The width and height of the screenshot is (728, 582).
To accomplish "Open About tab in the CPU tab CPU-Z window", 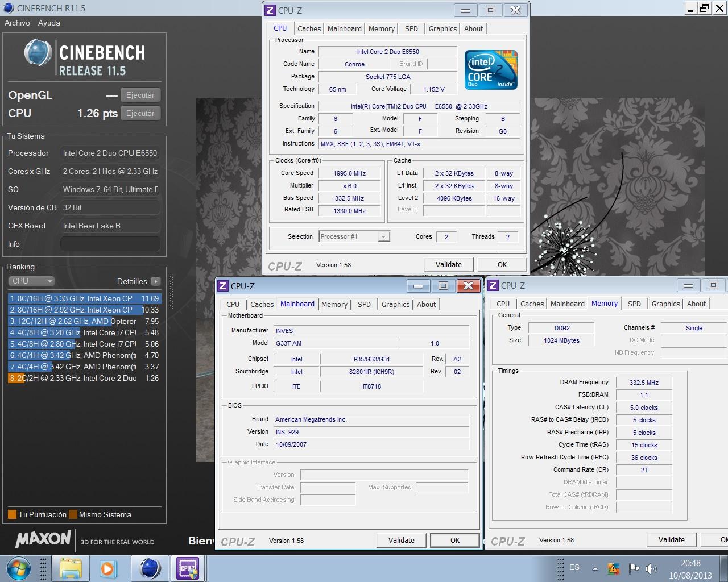I will click(x=473, y=28).
